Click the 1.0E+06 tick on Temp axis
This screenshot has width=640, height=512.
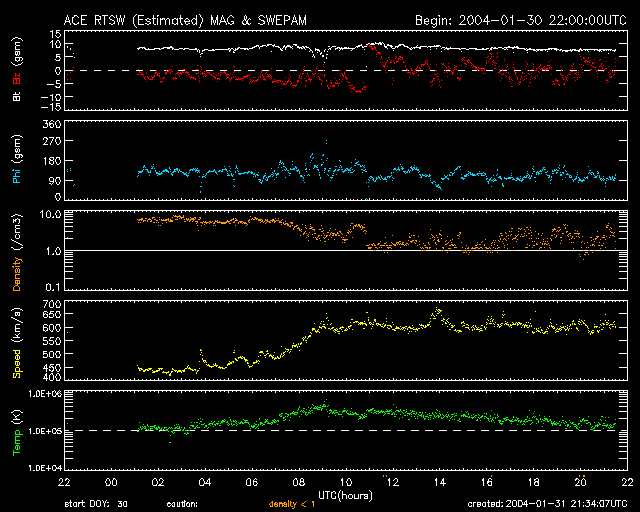click(x=45, y=394)
